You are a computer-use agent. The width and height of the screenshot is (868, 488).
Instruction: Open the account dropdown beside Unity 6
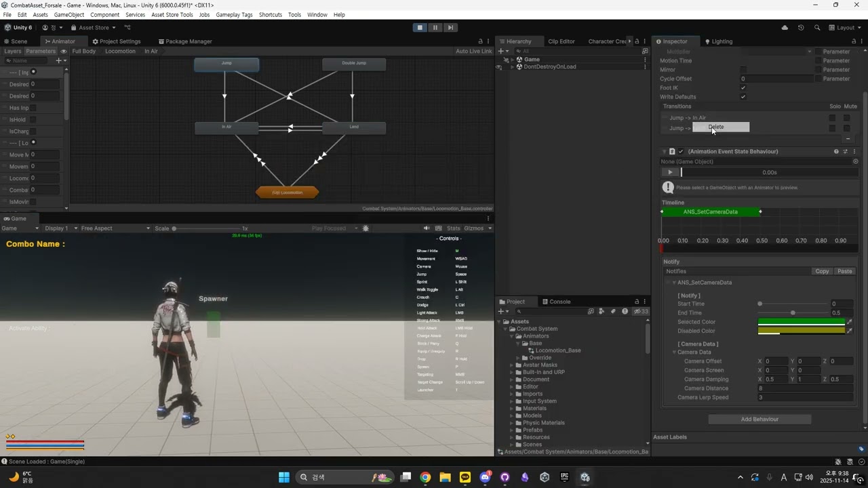pyautogui.click(x=52, y=28)
